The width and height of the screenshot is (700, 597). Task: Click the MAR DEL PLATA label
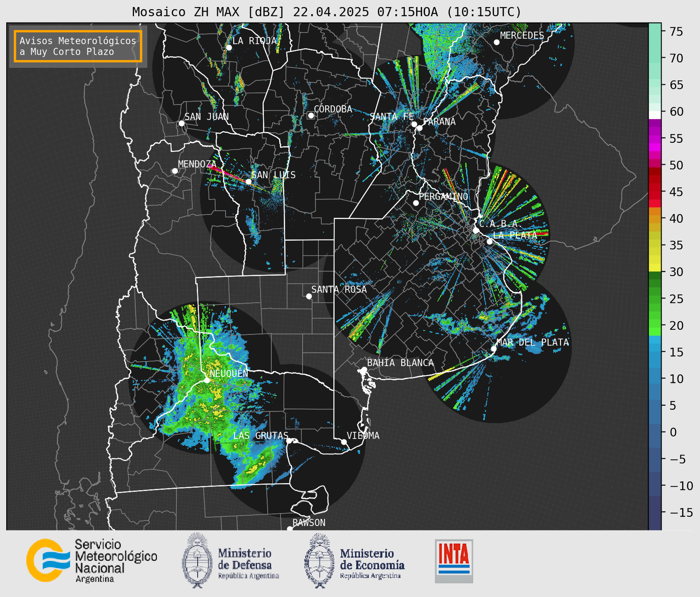[x=532, y=343]
